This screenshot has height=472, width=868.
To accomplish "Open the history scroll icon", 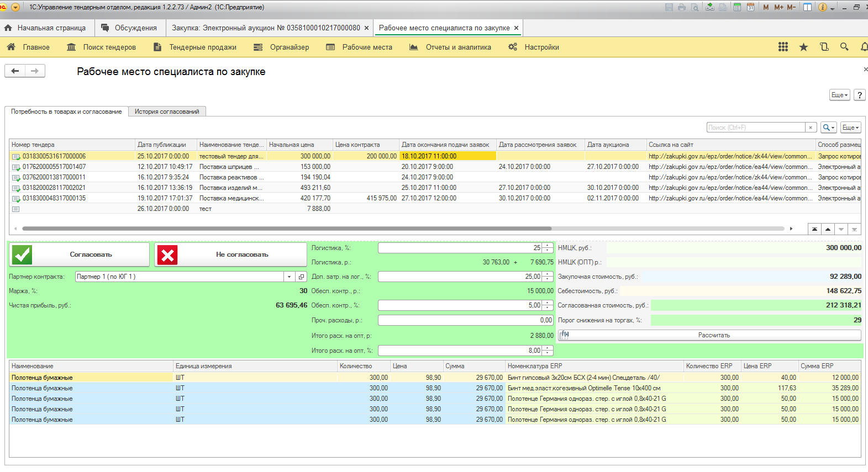I will (x=824, y=47).
